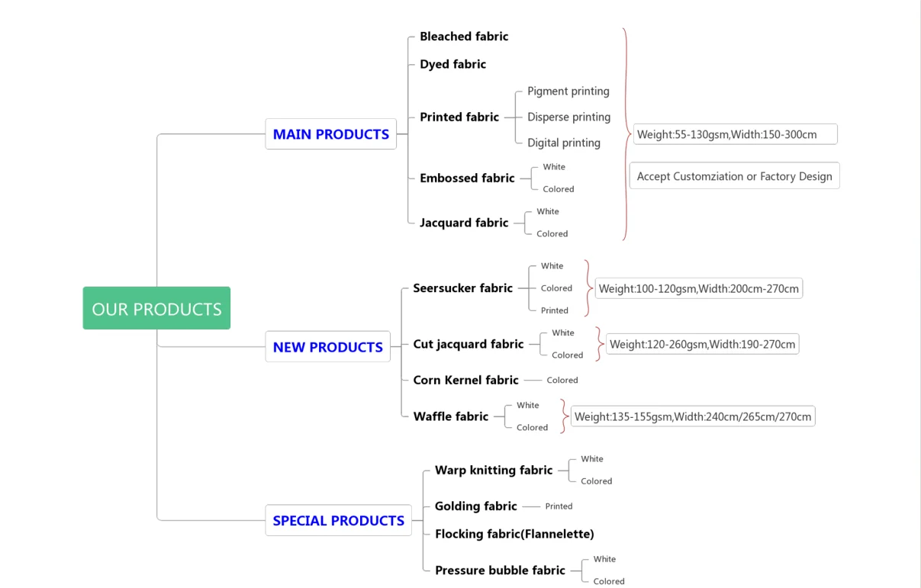The height and width of the screenshot is (588, 921).
Task: Select the NEW PRODUCTS branch node
Action: point(327,347)
